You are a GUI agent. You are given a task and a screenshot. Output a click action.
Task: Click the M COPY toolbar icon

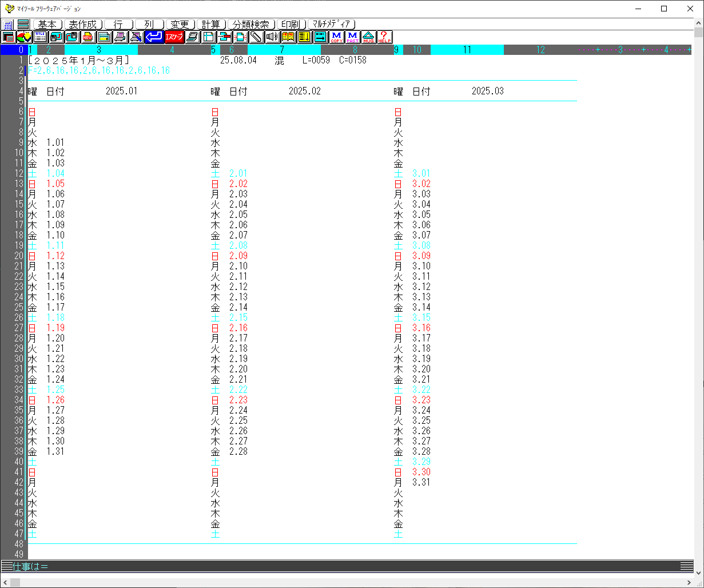[336, 37]
